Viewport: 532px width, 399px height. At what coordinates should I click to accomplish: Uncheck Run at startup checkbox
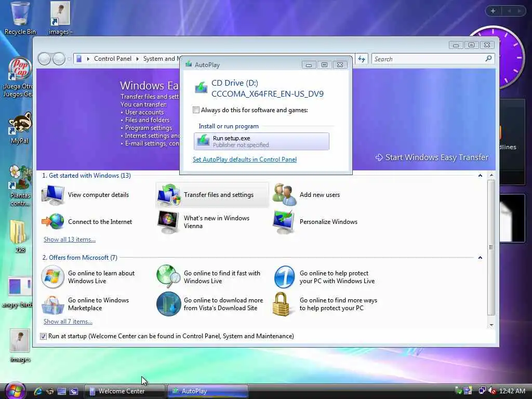43,336
